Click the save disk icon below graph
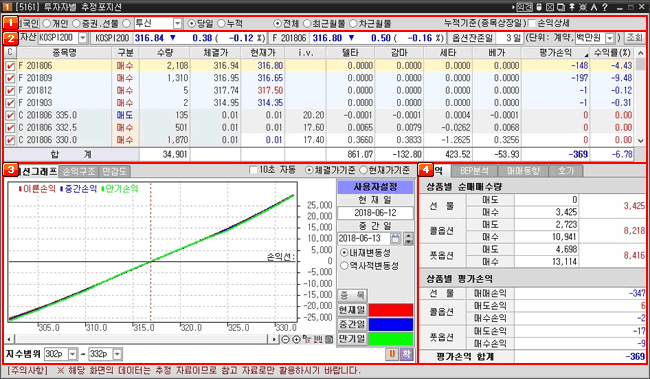This screenshot has height=379, width=650. pyautogui.click(x=329, y=339)
